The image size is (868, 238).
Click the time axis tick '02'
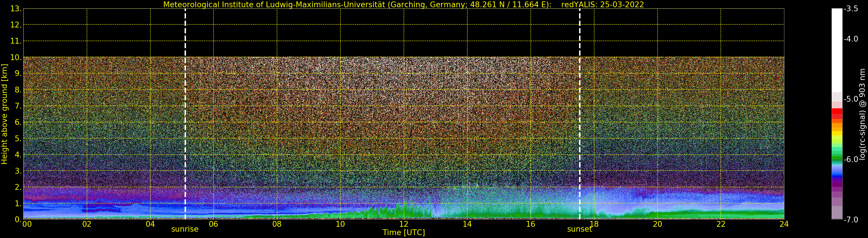point(87,224)
